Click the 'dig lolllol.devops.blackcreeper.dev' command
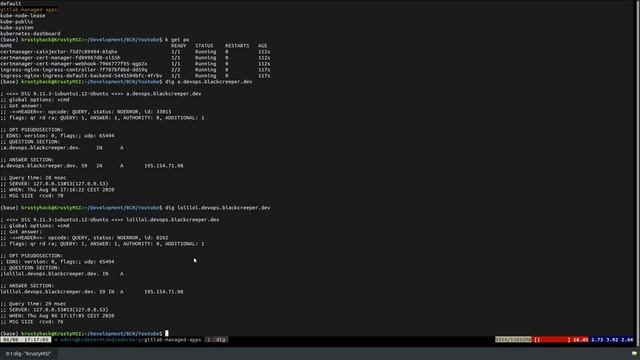 tap(218, 208)
